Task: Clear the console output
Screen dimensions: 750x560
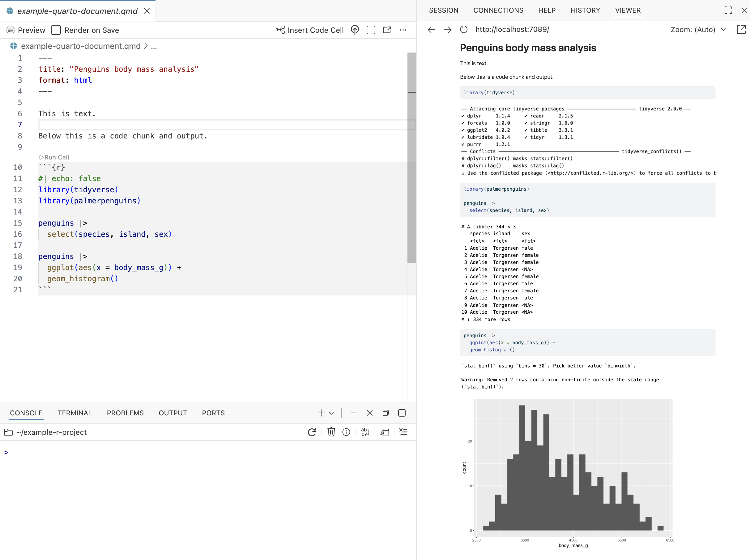Action: click(x=403, y=432)
